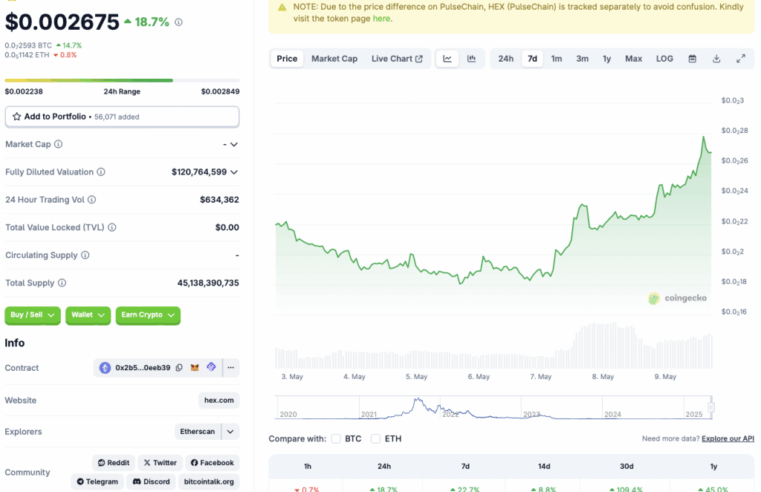Tick the BTC compare checkbox
The width and height of the screenshot is (761, 492).
[336, 439]
